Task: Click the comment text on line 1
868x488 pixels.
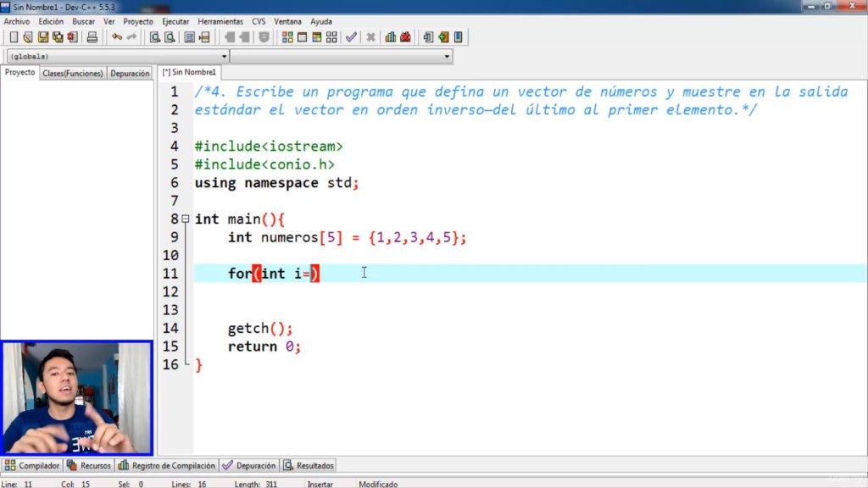Action: click(521, 91)
